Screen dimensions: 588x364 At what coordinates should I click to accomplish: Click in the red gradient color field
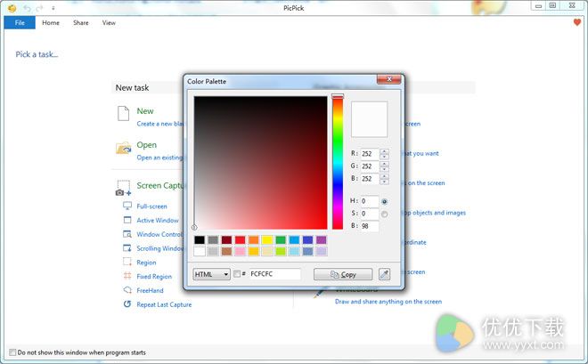coord(261,163)
